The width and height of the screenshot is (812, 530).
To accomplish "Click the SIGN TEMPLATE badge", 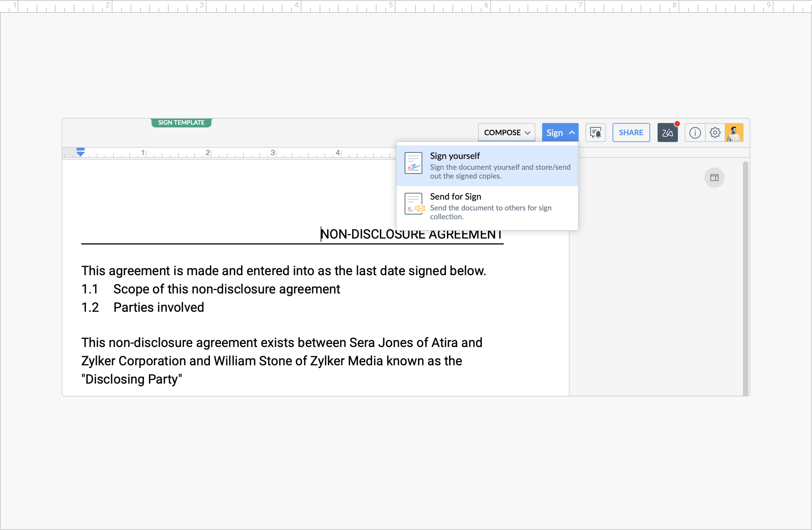I will [x=181, y=123].
